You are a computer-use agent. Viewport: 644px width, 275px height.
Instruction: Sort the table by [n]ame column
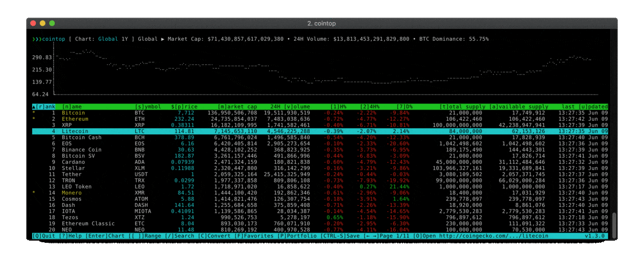(72, 106)
